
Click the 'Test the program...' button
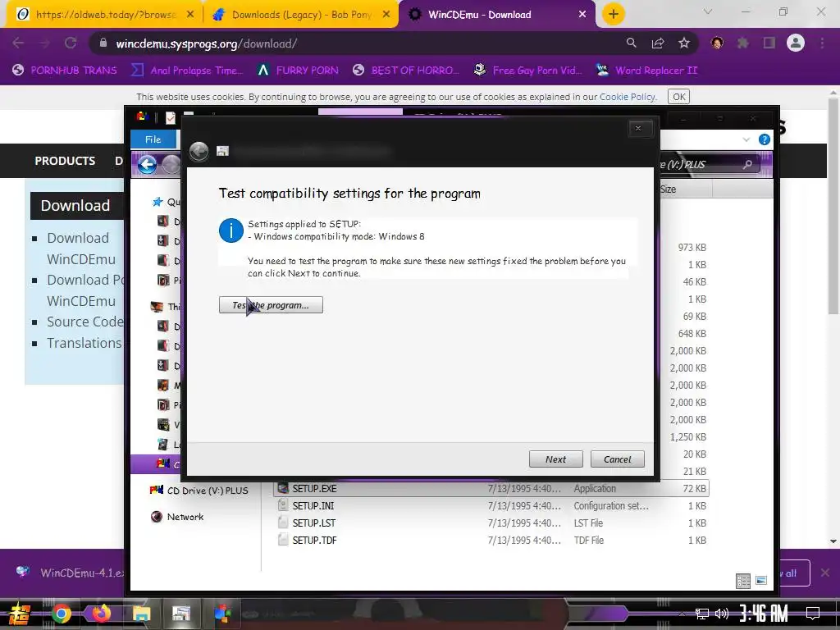click(x=271, y=305)
